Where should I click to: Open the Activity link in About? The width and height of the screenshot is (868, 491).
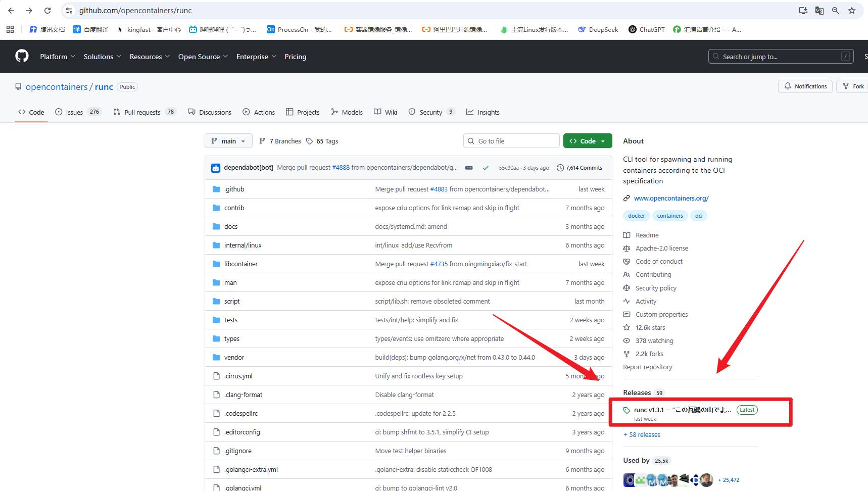click(646, 301)
